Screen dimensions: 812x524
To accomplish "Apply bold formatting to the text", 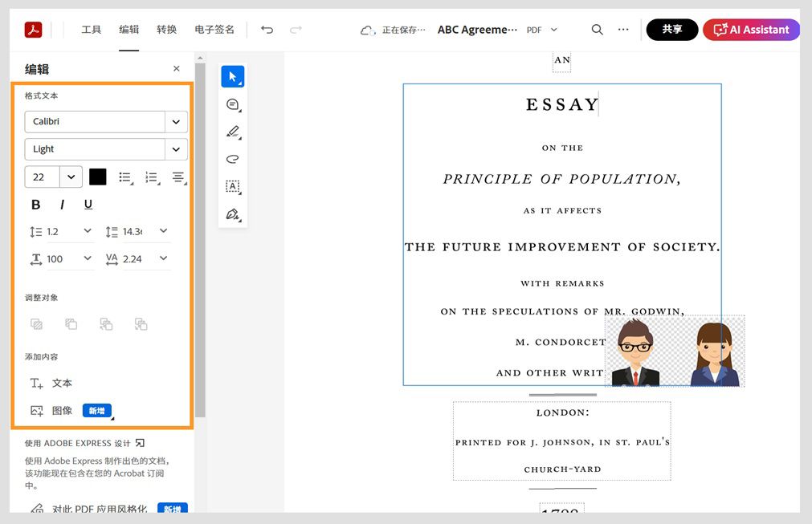I will pyautogui.click(x=35, y=205).
